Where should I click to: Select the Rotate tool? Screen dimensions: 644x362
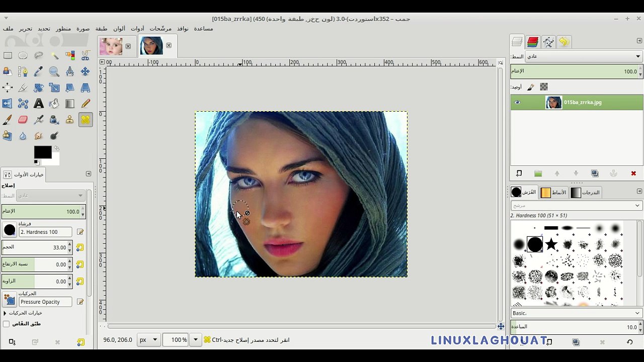tap(39, 88)
